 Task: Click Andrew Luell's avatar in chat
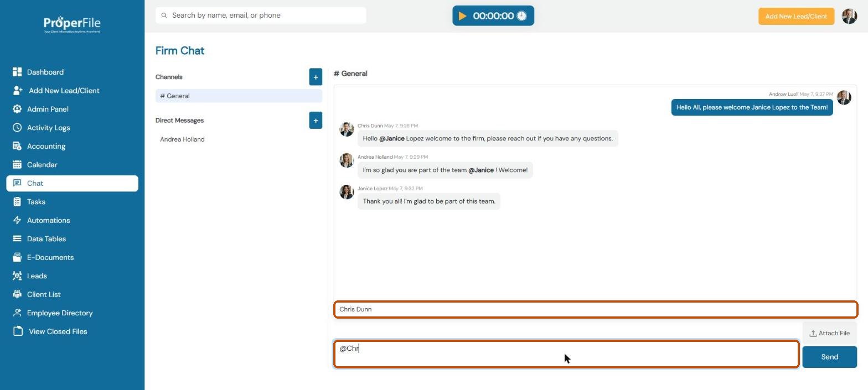(844, 97)
